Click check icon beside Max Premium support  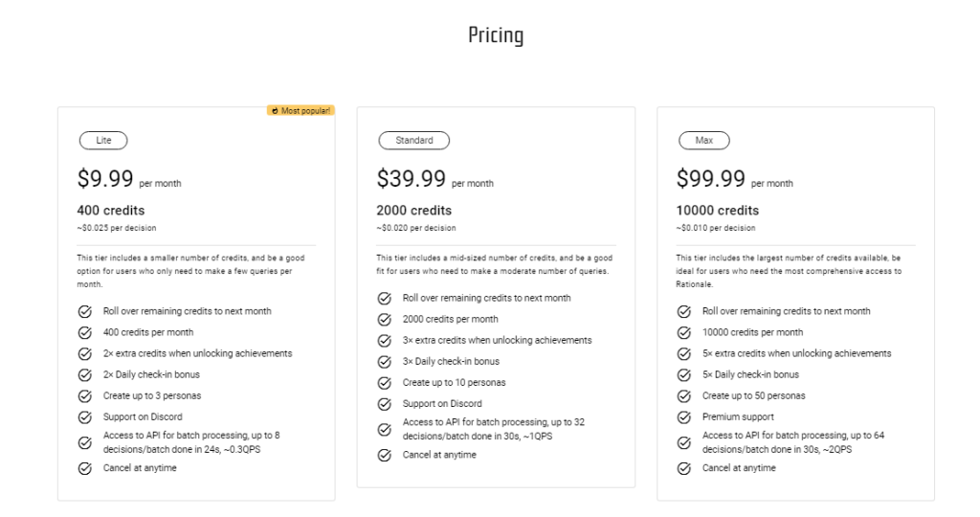click(683, 417)
